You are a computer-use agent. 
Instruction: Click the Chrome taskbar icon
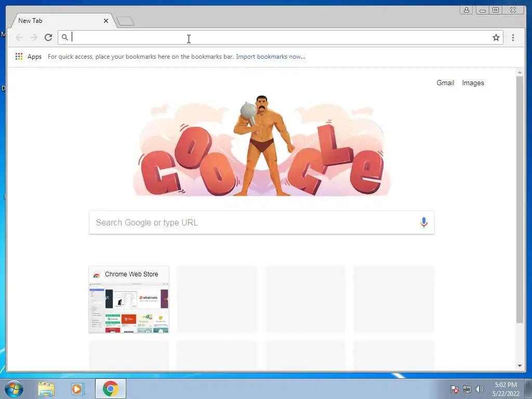pos(110,389)
